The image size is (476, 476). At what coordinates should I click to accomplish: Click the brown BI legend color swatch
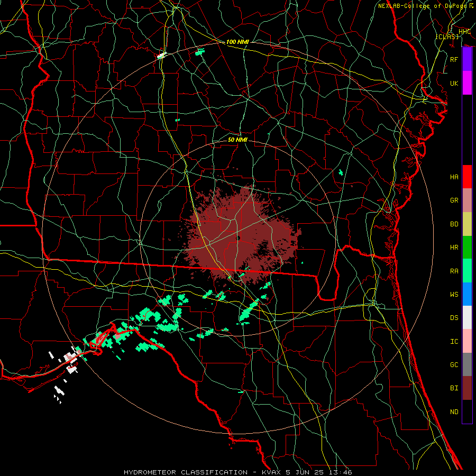coord(467,388)
